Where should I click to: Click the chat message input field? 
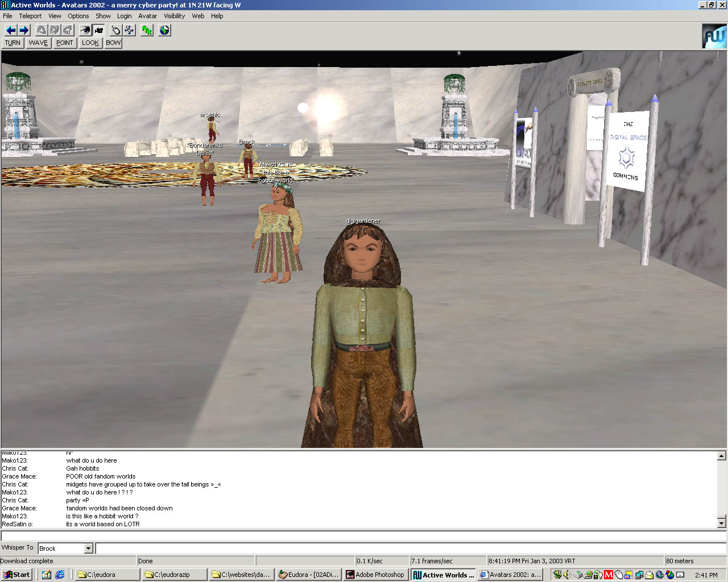pos(409,548)
